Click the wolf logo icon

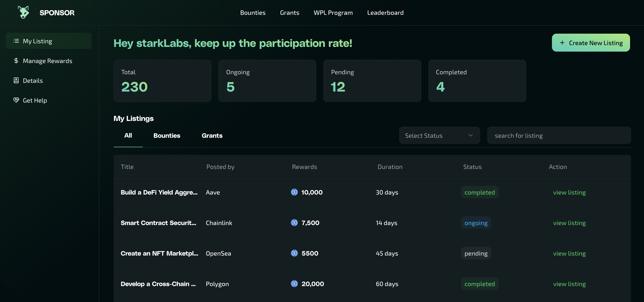(x=24, y=12)
